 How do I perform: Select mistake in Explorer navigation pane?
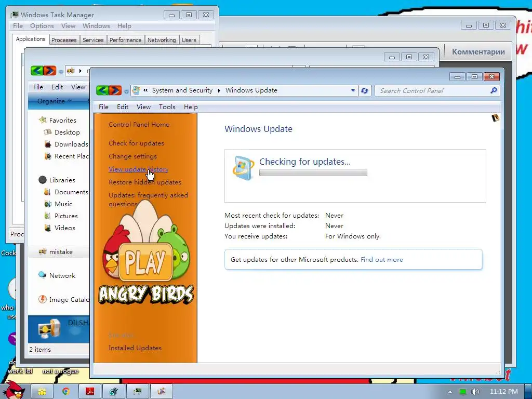61,252
